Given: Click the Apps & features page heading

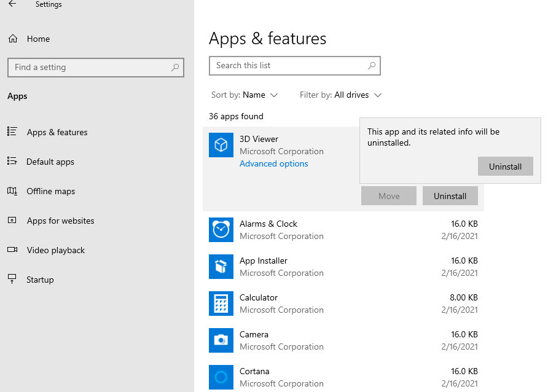Looking at the screenshot, I should tap(267, 39).
